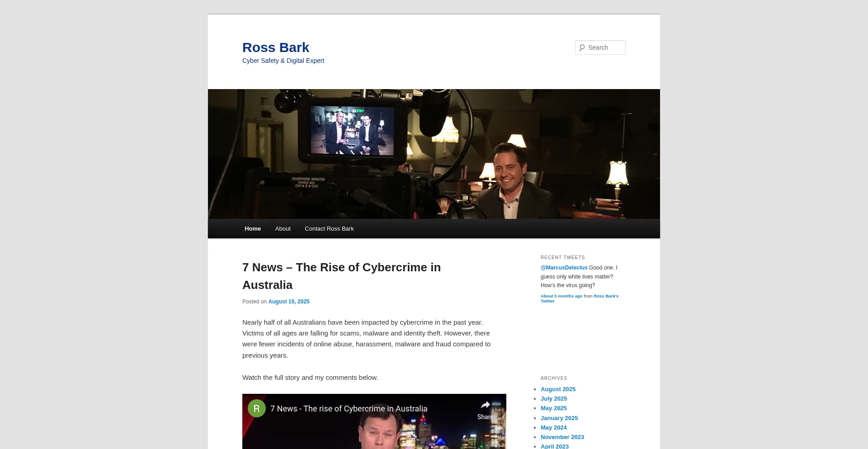Focus the Search input field
This screenshot has height=449, width=868.
[x=600, y=47]
